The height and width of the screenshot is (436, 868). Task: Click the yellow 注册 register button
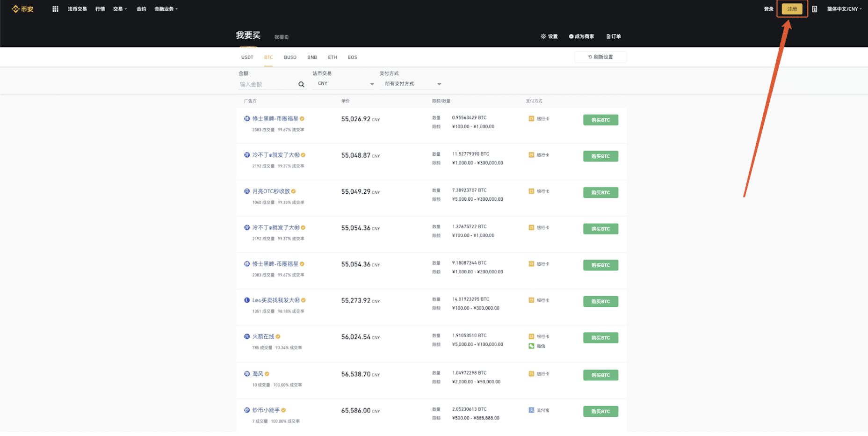pos(792,9)
